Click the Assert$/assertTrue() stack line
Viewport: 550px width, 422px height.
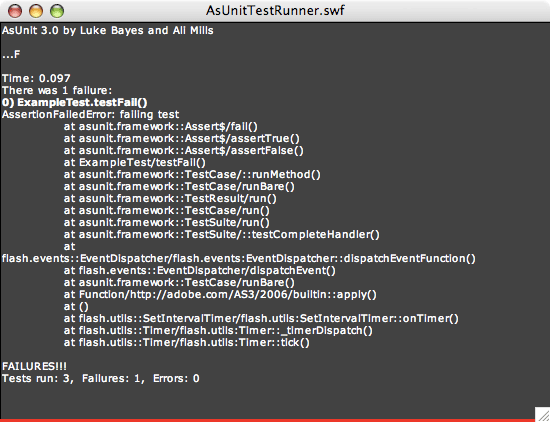click(182, 138)
